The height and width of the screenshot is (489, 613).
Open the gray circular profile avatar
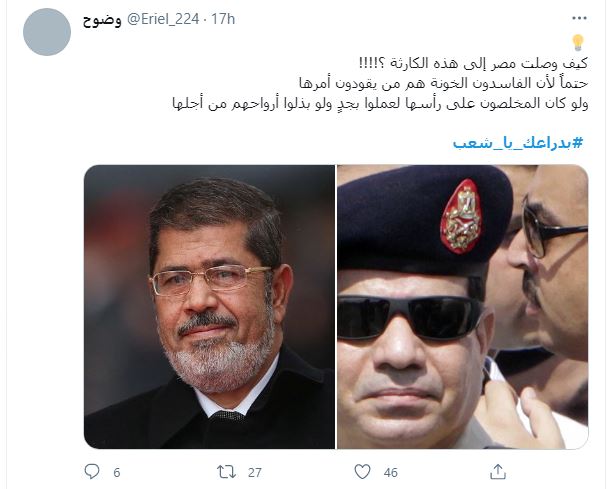tap(47, 32)
